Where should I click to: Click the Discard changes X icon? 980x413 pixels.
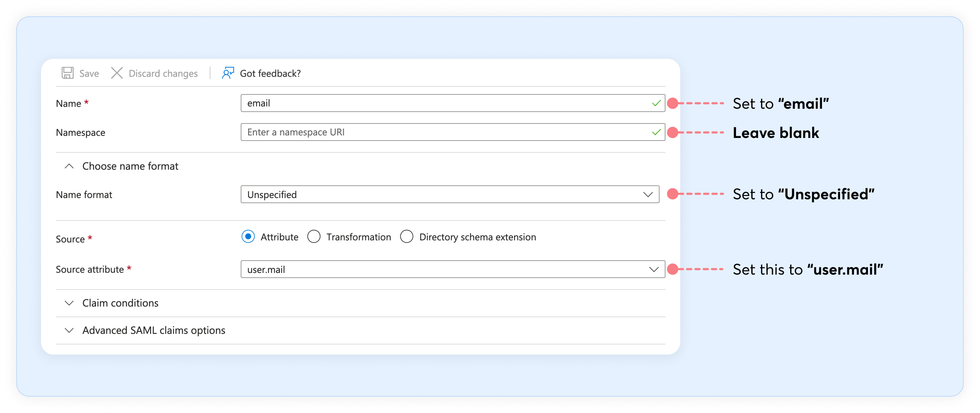[x=117, y=73]
